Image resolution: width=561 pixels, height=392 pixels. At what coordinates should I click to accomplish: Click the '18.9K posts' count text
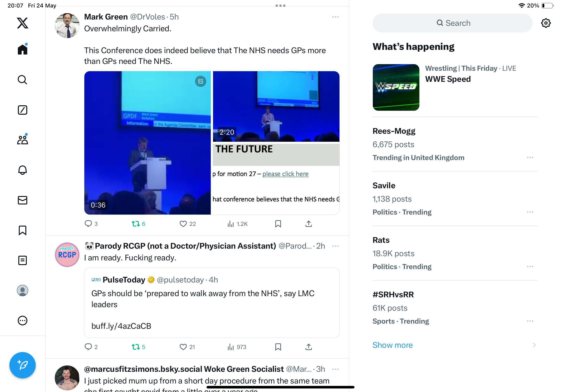393,253
